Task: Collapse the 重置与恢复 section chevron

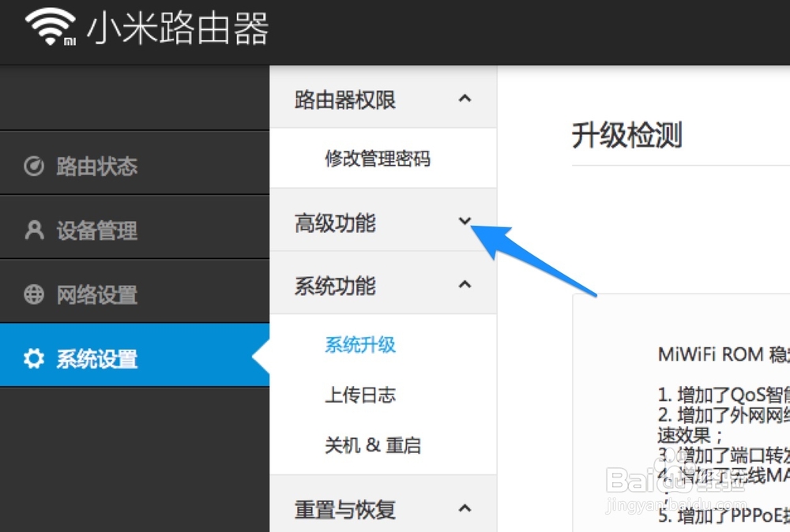Action: tap(465, 508)
